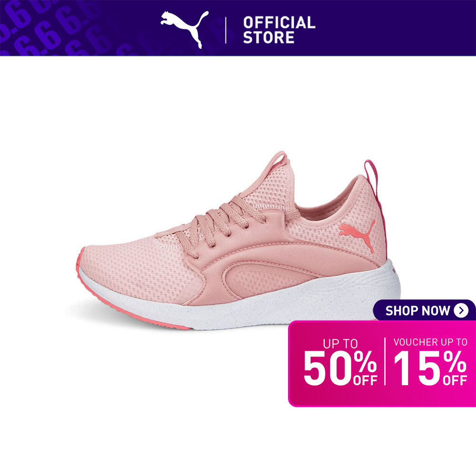
Task: Click the vertical divider between Puma and Official Store
Action: point(226,30)
